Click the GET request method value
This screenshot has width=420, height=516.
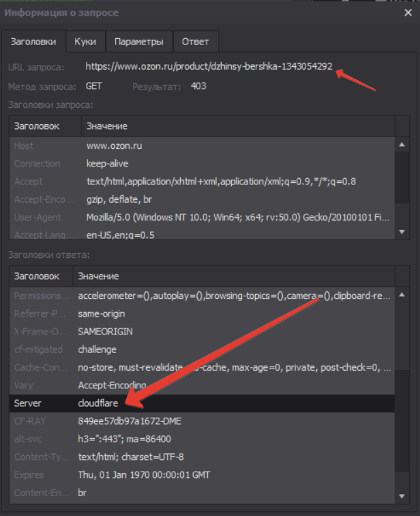[94, 86]
